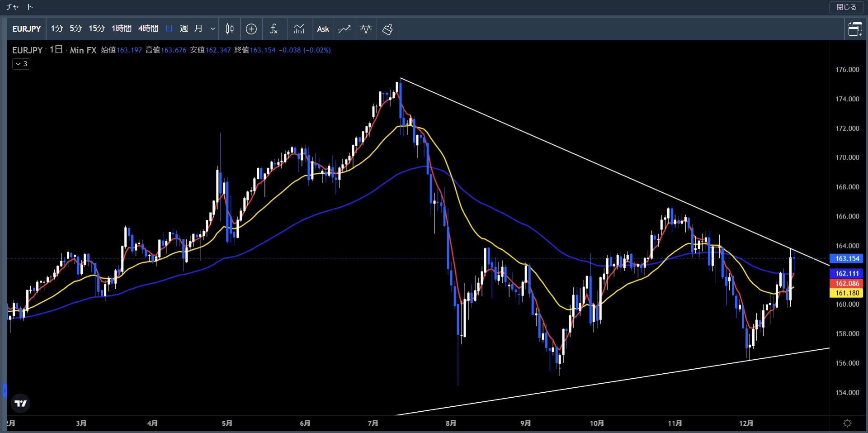This screenshot has width=868, height=433.
Task: Click the compare/add symbol plus icon
Action: pos(251,29)
